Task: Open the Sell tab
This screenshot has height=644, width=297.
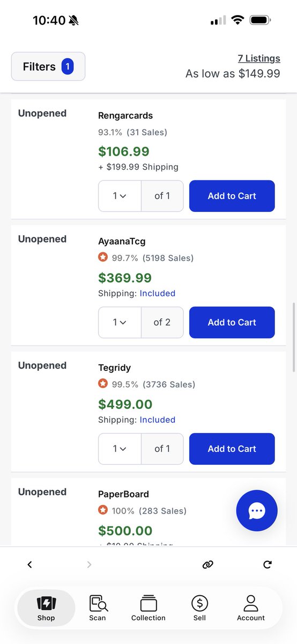Action: tap(199, 609)
